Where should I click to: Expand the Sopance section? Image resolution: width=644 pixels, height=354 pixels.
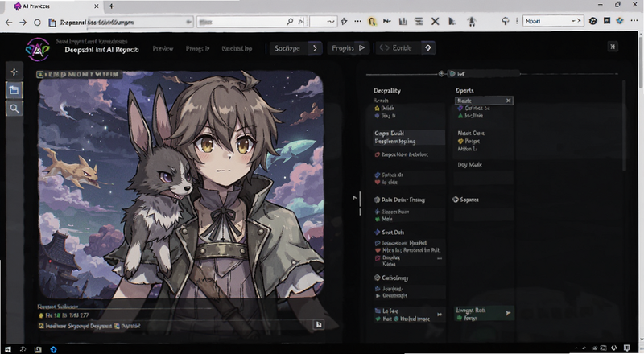click(465, 200)
